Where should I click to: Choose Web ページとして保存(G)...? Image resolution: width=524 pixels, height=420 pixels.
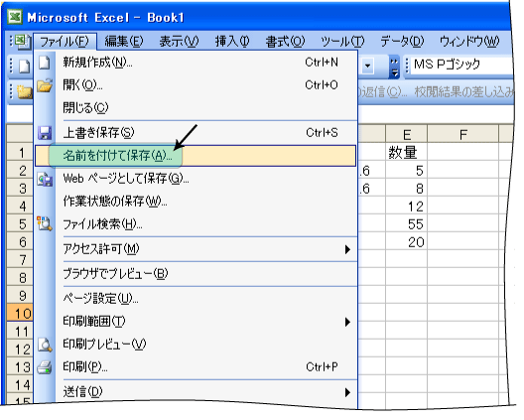point(196,179)
